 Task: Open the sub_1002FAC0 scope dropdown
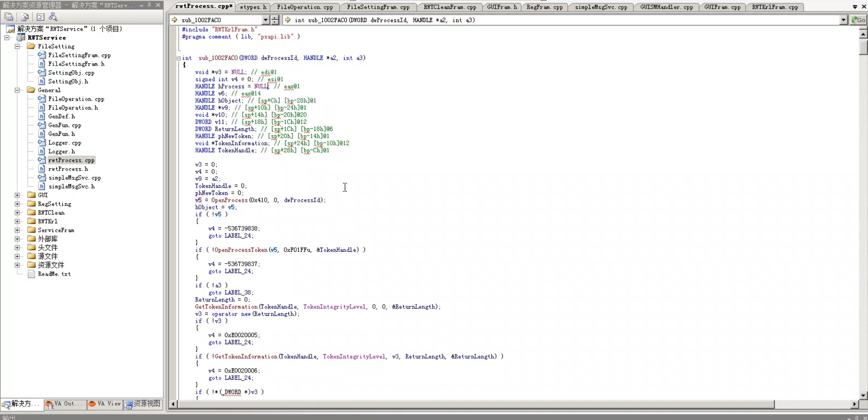coord(265,20)
